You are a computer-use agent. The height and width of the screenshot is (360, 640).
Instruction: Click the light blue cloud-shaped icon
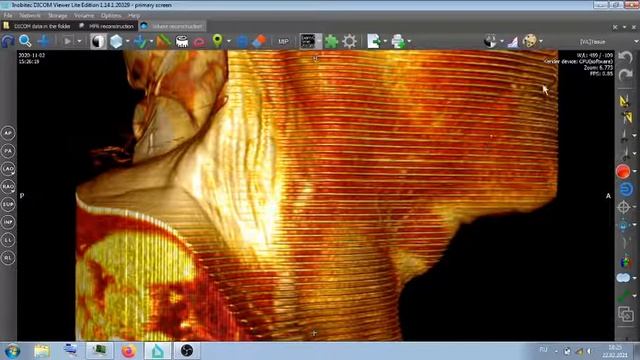coord(623,278)
